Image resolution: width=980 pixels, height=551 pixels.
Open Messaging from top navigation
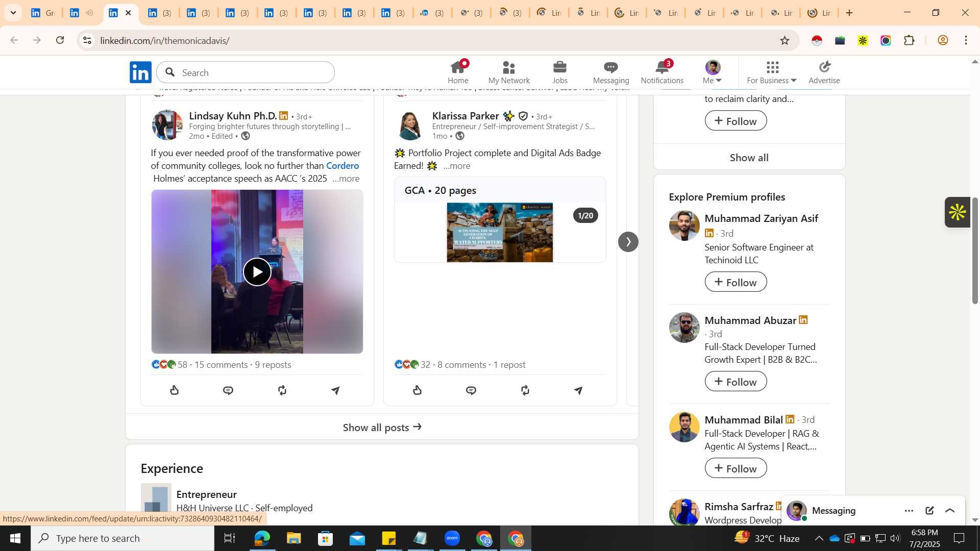(611, 72)
